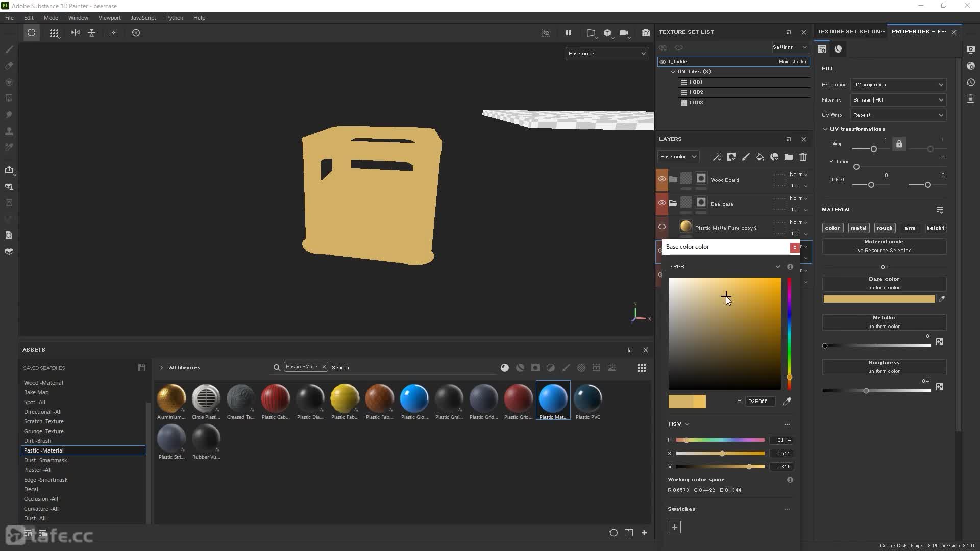Viewport: 980px width, 551px height.
Task: Pick color with the eyedropper in color dialog
Action: point(787,402)
